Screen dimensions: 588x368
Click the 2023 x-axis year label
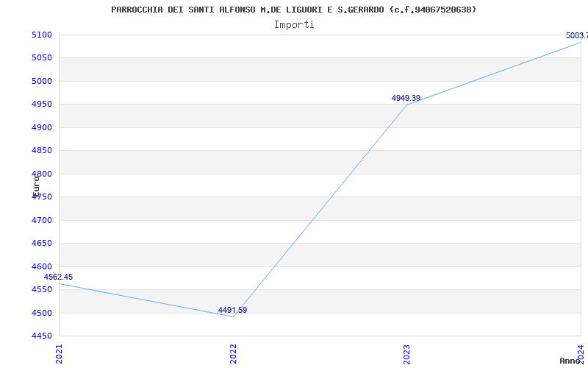tap(406, 353)
